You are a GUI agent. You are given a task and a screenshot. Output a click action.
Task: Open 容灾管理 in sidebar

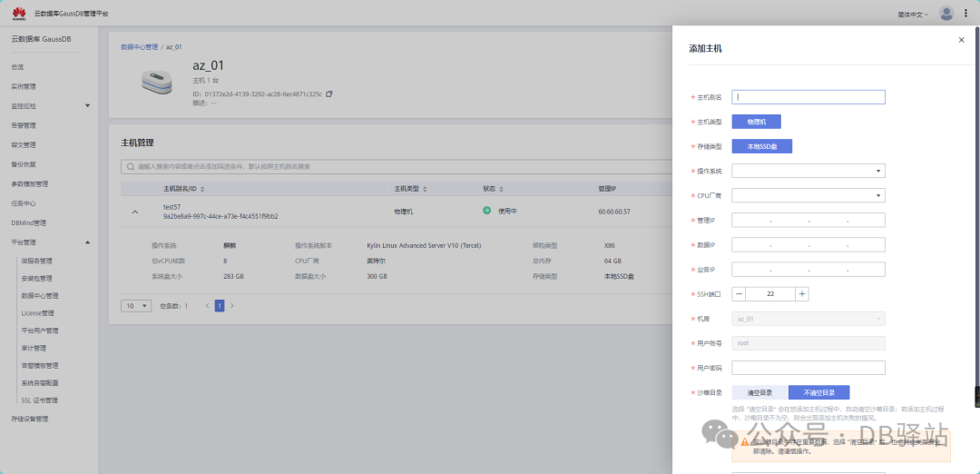click(x=24, y=145)
